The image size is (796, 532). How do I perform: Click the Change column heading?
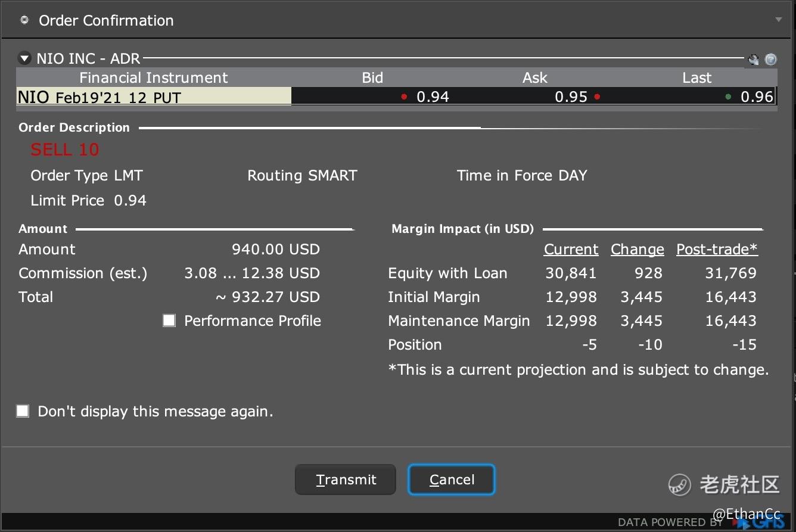[x=637, y=249]
